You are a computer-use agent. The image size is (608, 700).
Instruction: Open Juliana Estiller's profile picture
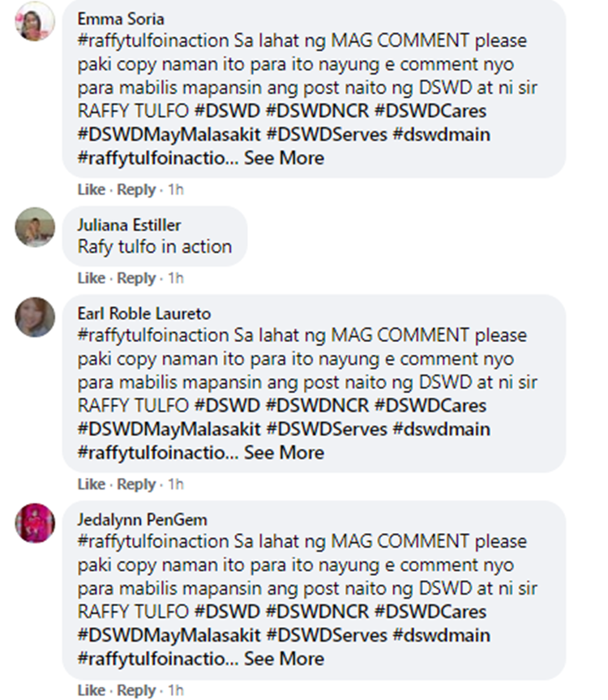(x=35, y=227)
